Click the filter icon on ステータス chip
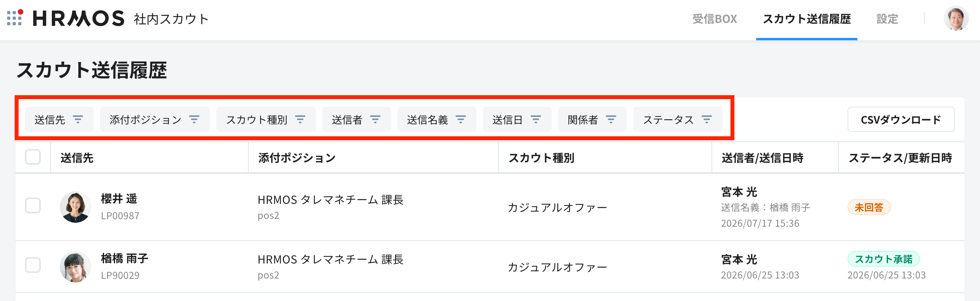The width and height of the screenshot is (980, 301). tap(707, 119)
